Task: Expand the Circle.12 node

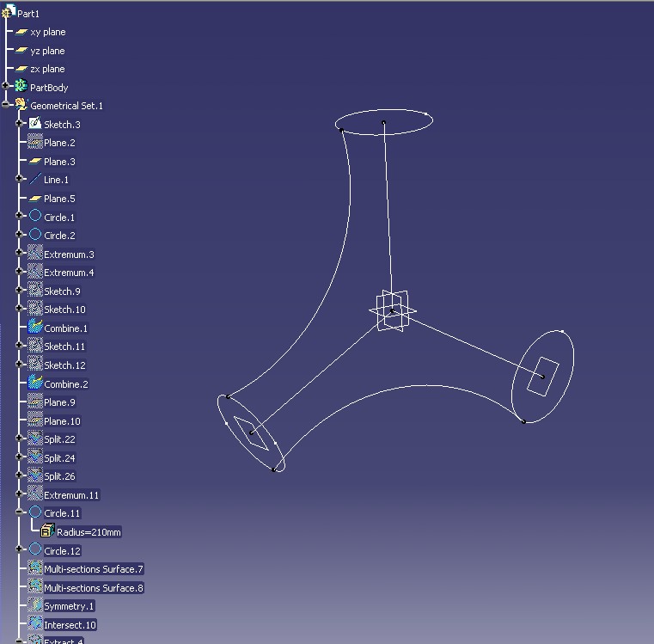Action: pos(19,549)
